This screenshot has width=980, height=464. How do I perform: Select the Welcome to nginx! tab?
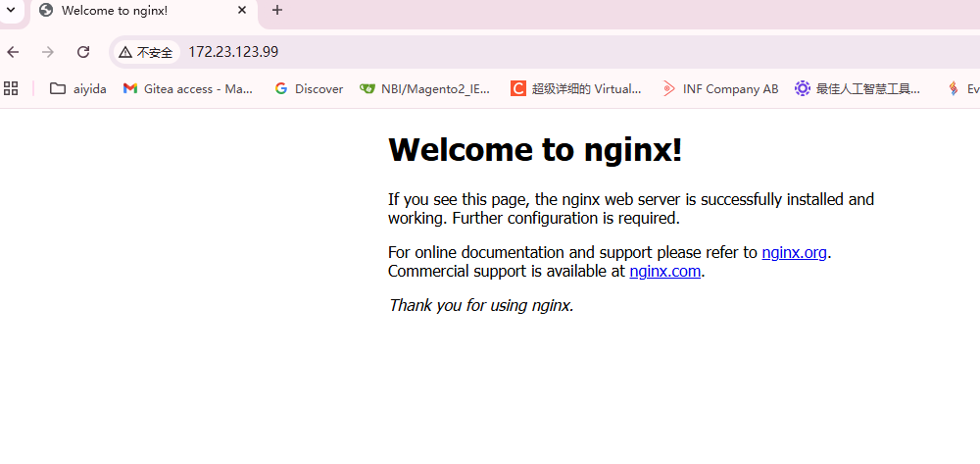pyautogui.click(x=144, y=11)
